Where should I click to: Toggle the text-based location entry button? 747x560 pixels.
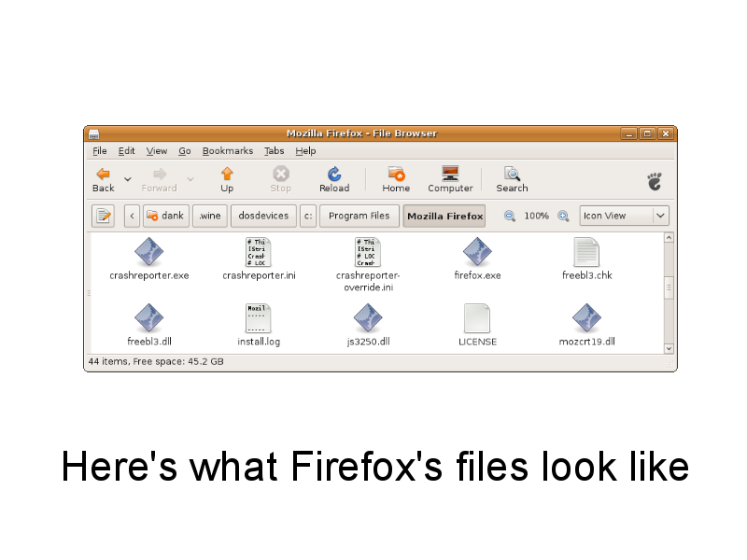coord(104,217)
